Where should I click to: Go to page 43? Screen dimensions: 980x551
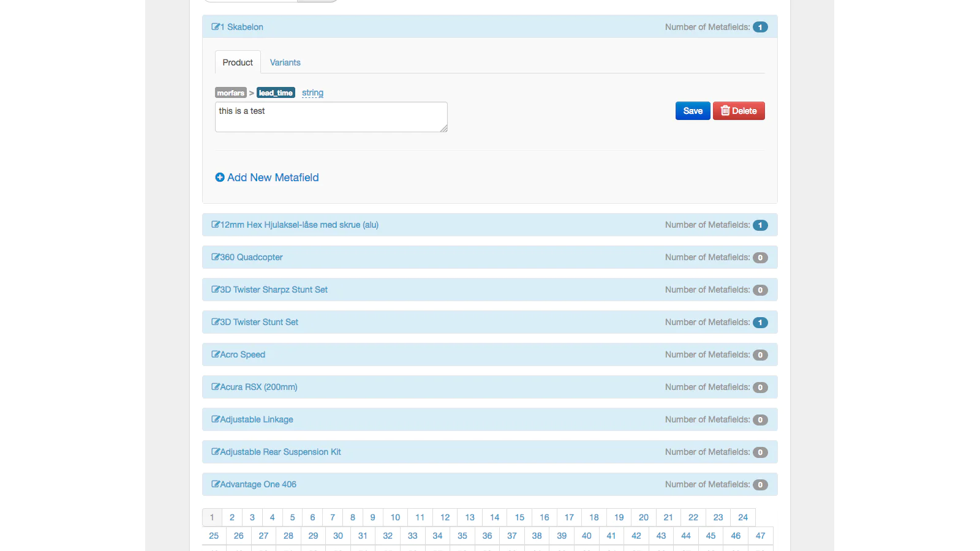[x=661, y=536]
